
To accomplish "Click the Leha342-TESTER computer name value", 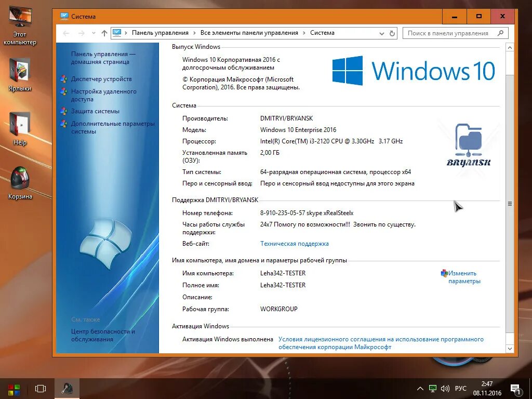I will 283,273.
